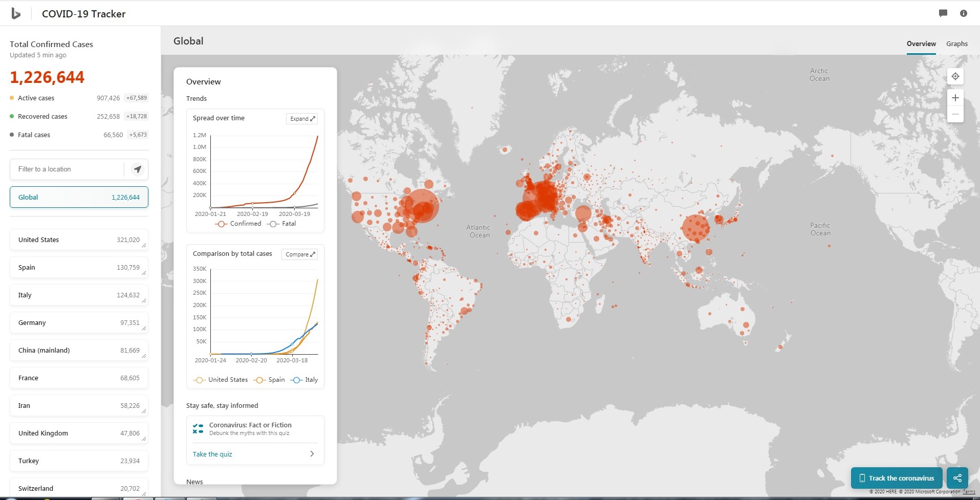Expand the United States entry
Screen dimensions: 980x500
click(x=144, y=246)
